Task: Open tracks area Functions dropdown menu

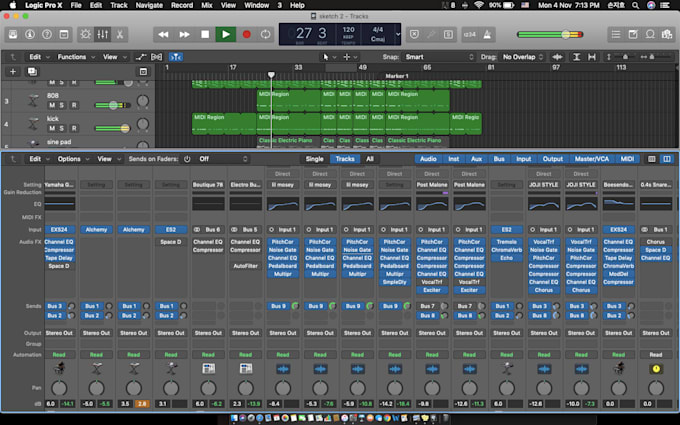Action: 76,57
